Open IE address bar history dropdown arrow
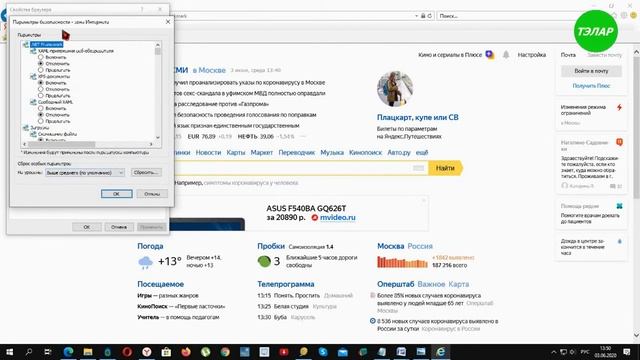This screenshot has height=360, width=640. tap(416, 16)
